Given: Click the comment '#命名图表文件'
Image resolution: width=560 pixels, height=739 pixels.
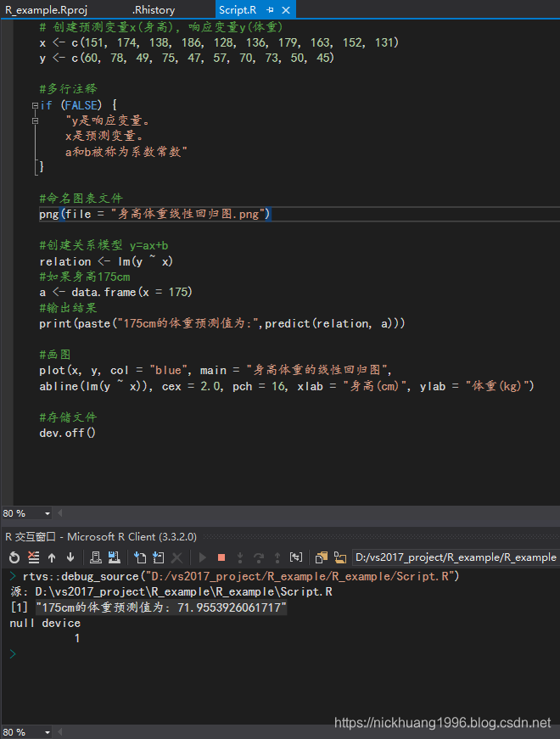Looking at the screenshot, I should click(81, 199).
